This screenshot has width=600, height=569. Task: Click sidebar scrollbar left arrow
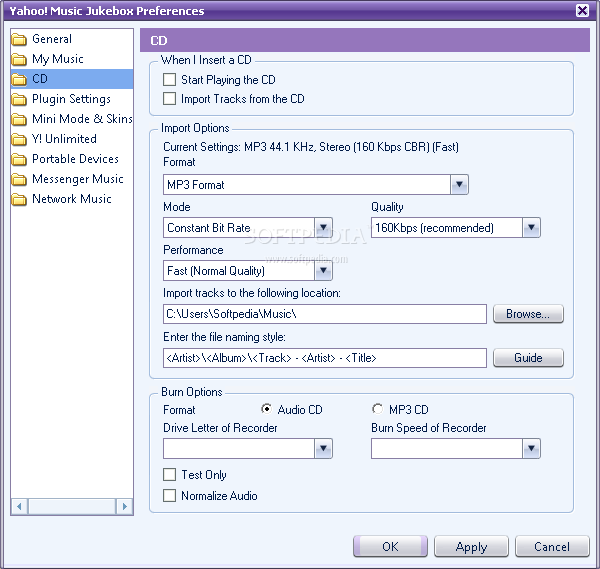[x=20, y=507]
